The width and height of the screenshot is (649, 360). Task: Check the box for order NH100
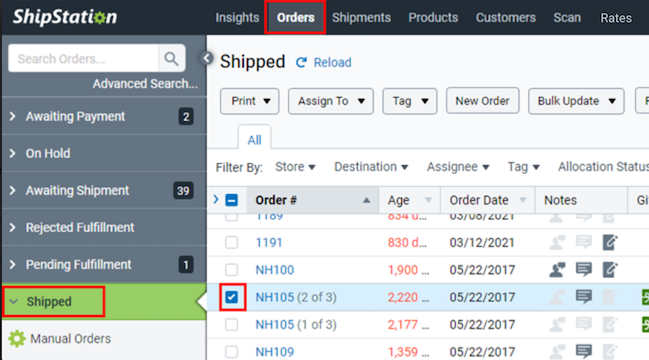pyautogui.click(x=232, y=270)
